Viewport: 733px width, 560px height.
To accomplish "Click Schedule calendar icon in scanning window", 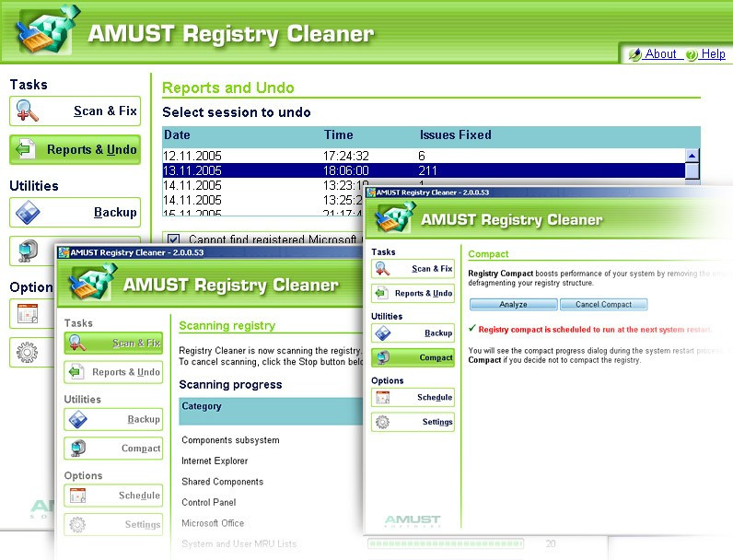I will [x=77, y=496].
